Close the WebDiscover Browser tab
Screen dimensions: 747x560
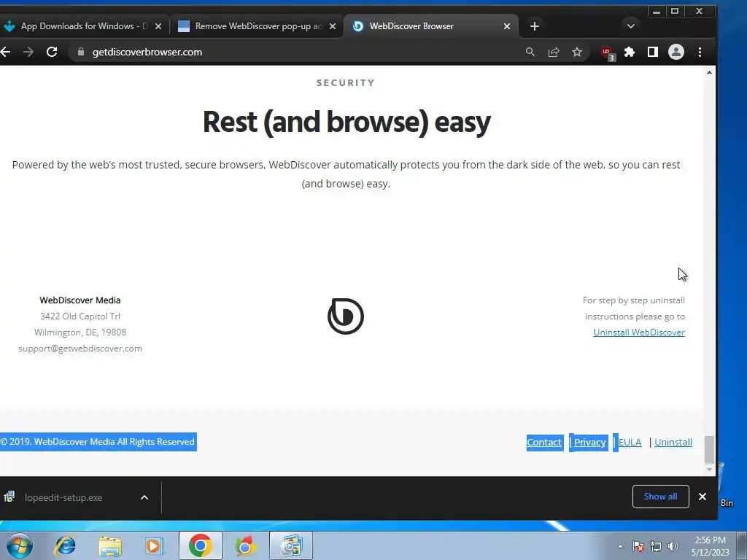tap(507, 26)
